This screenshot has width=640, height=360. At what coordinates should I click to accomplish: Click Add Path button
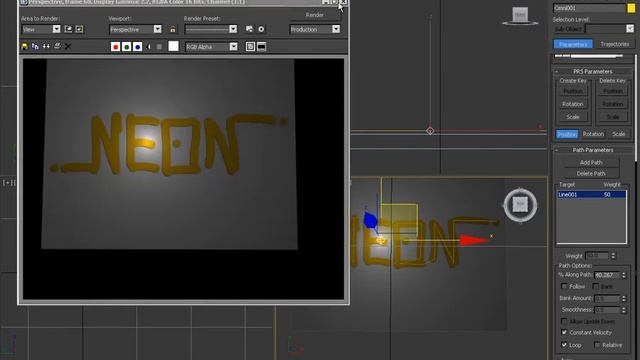591,162
